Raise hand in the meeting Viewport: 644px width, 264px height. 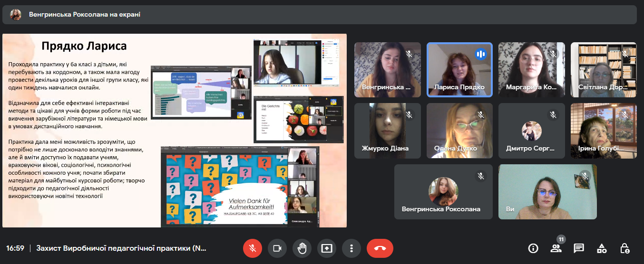coord(302,248)
